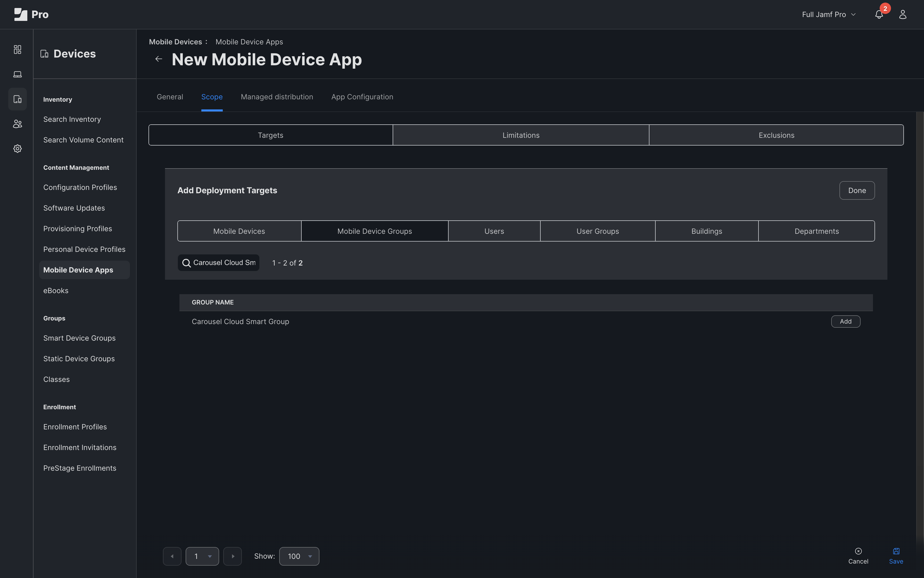
Task: Go back using the left arrow
Action: tap(159, 59)
